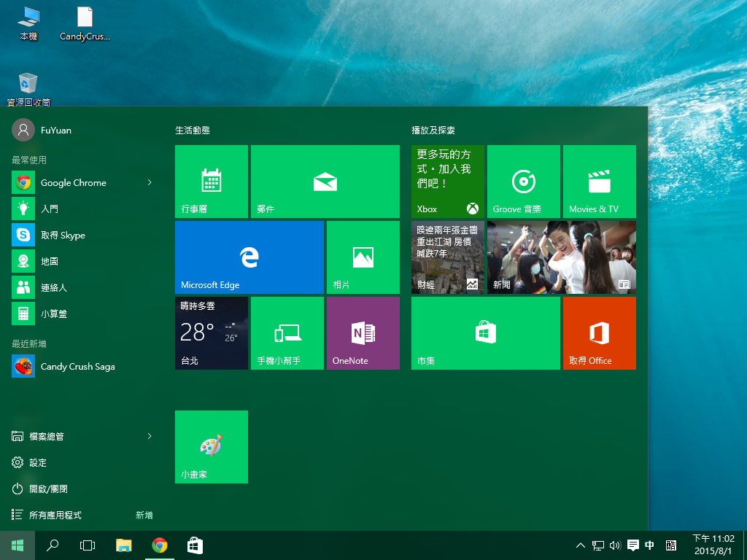Open the Movies & TV tile
747x560 pixels.
click(600, 182)
